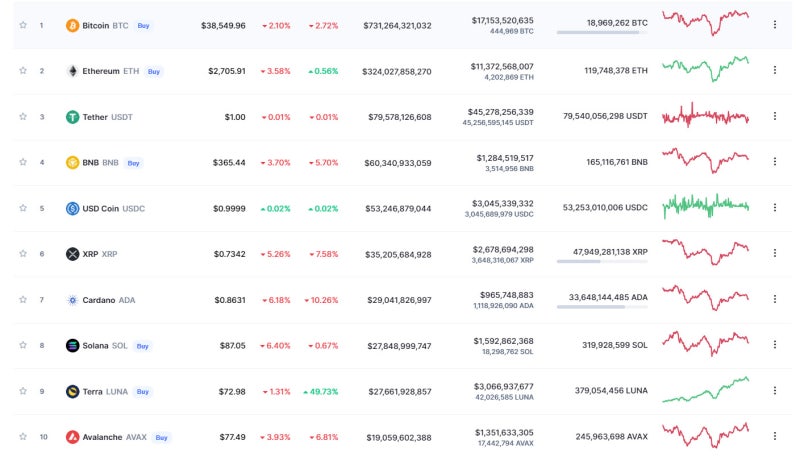Click the Tether green logo icon
Screen dimensions: 800x457
[x=72, y=117]
